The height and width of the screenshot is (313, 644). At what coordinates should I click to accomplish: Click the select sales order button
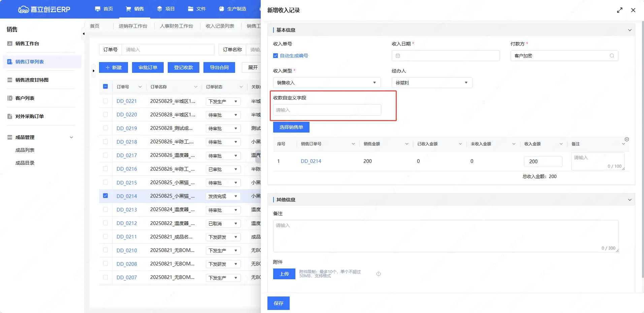click(291, 127)
